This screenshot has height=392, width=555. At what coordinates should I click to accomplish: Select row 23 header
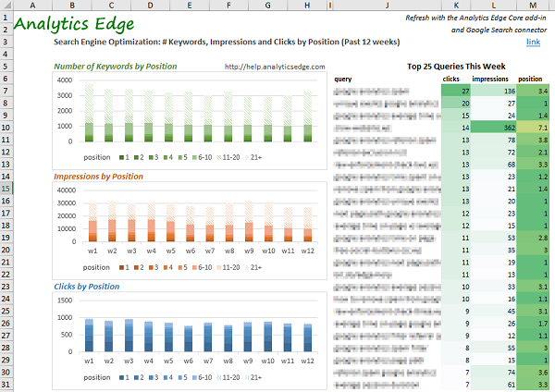pos(6,287)
